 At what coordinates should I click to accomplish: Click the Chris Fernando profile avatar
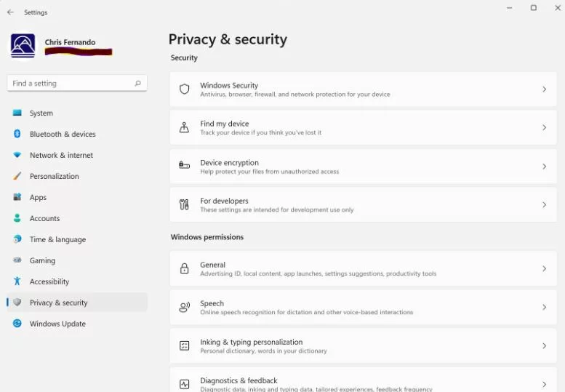(23, 46)
